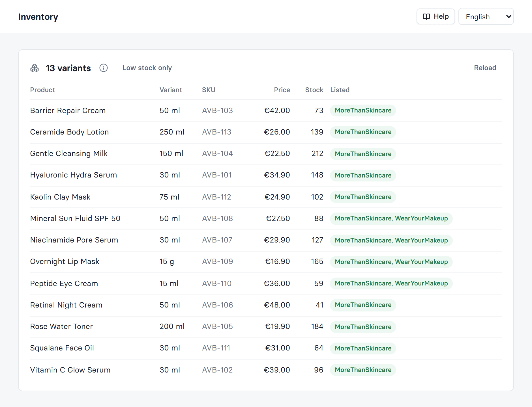Toggle the Low stock only filter
The width and height of the screenshot is (532, 407).
pos(147,68)
